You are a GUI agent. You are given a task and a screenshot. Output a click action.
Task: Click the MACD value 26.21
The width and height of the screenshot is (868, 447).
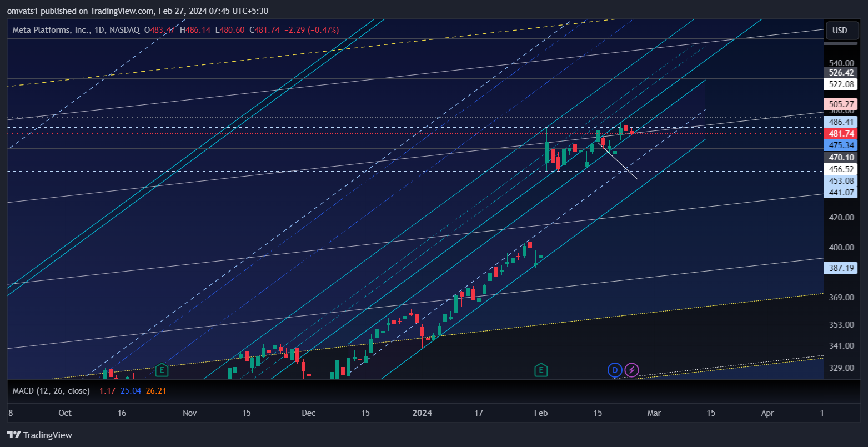pos(156,391)
